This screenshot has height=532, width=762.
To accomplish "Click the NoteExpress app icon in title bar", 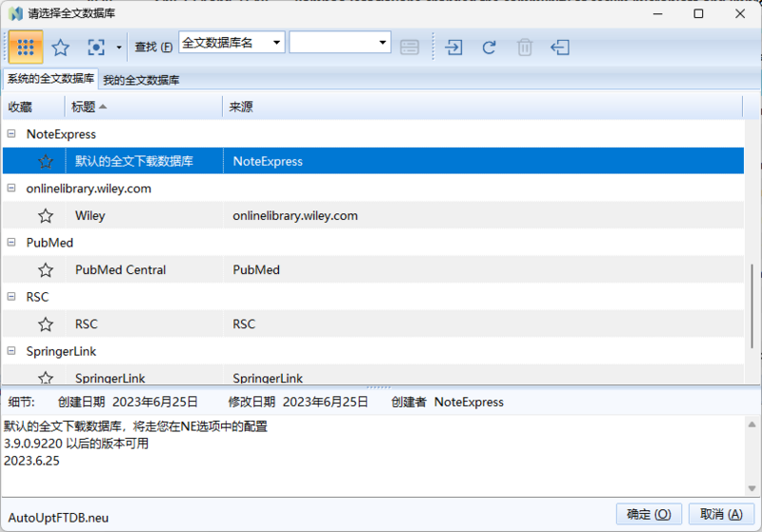I will (x=15, y=13).
